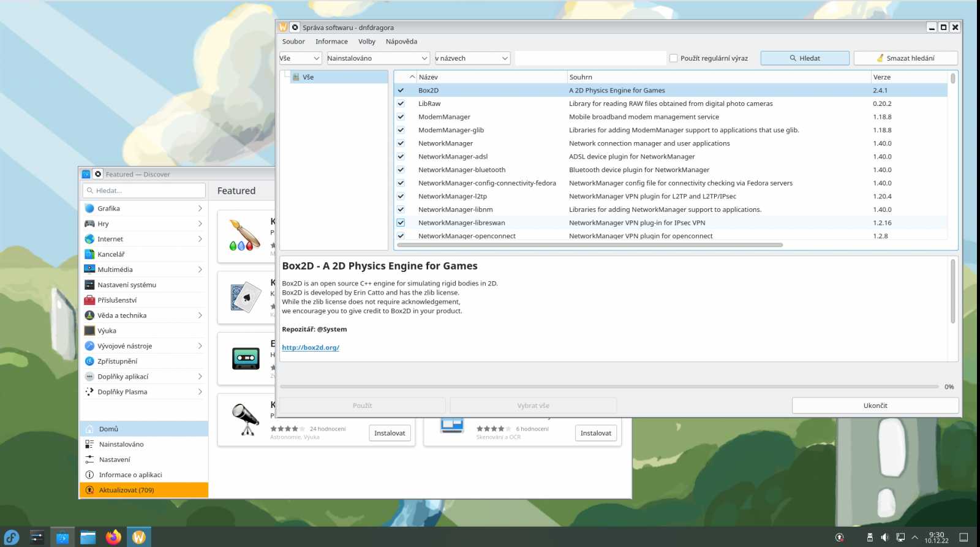Click the dnfdragora search text field

(x=590, y=58)
